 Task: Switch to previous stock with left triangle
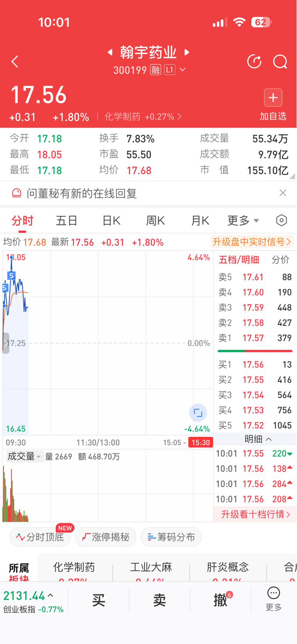tap(110, 52)
